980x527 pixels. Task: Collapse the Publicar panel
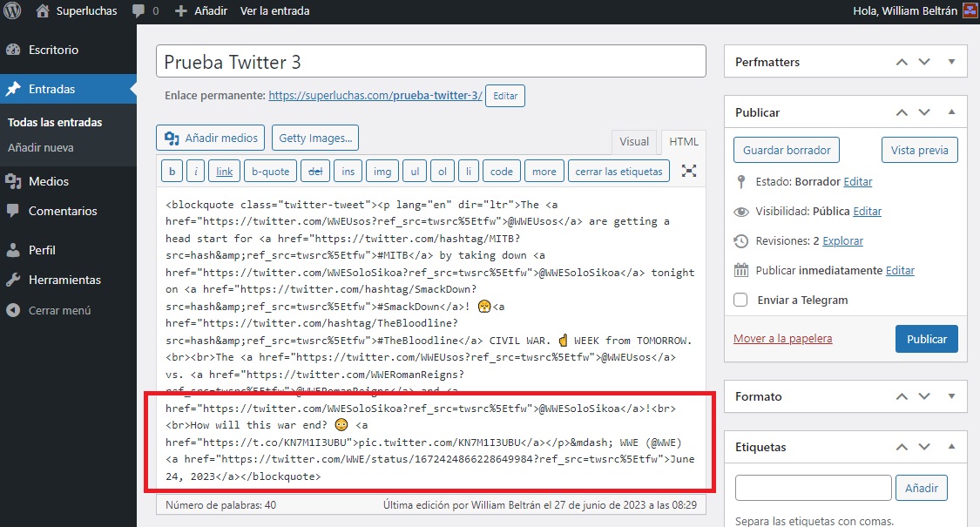click(952, 112)
